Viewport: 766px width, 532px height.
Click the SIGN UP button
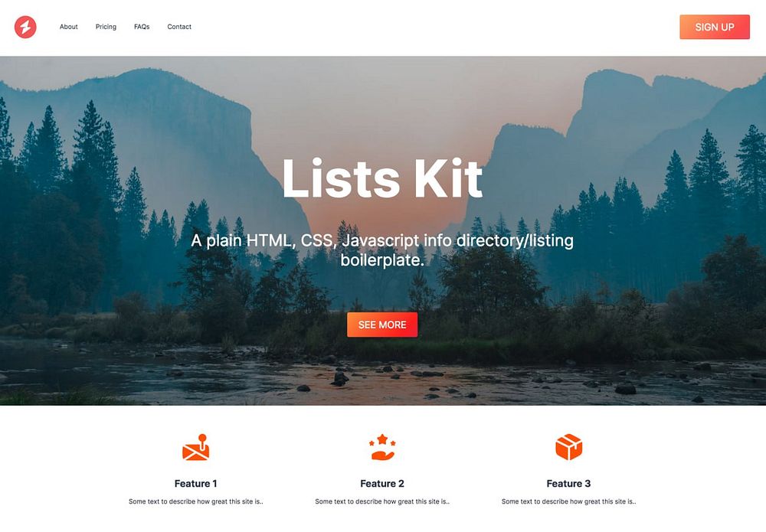(715, 27)
